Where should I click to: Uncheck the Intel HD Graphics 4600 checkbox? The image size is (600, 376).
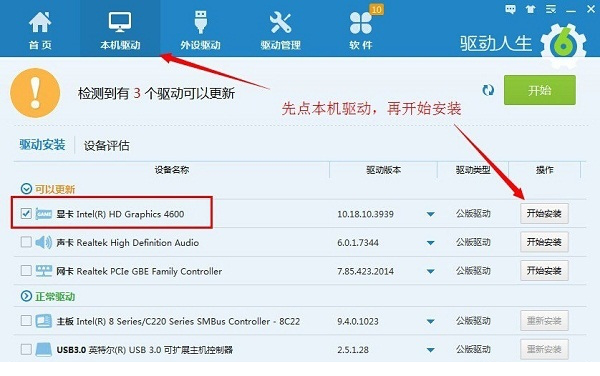click(x=26, y=213)
